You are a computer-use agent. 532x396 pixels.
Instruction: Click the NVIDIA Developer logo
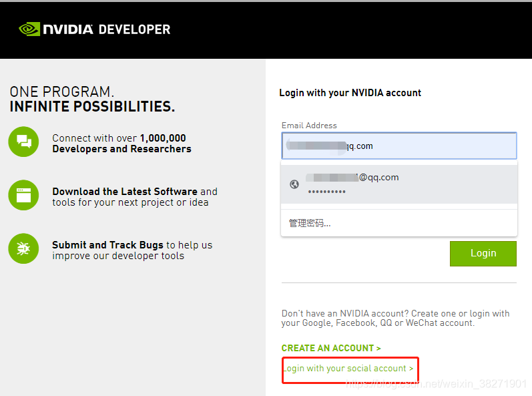[x=95, y=29]
